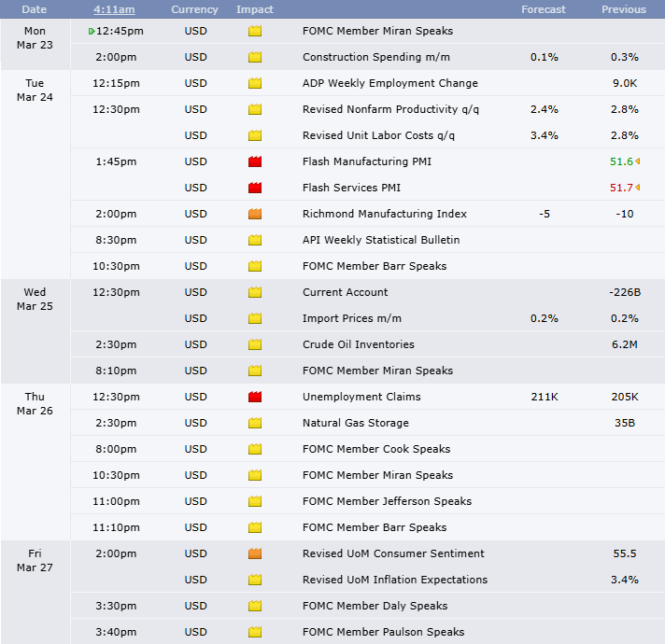This screenshot has height=644, width=665.
Task: Click impact icon for Natural Gas Storage
Action: (x=255, y=423)
